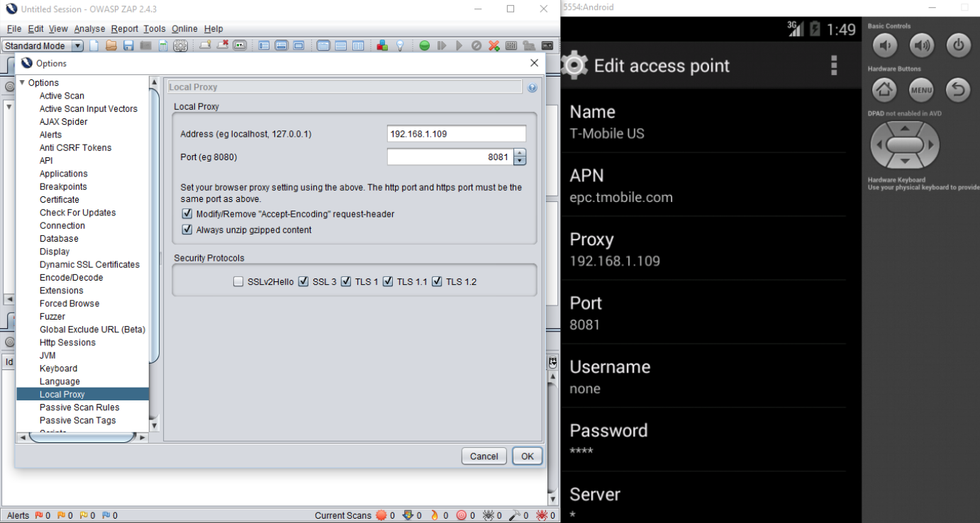Open the Report menu
The height and width of the screenshot is (523, 980).
click(x=125, y=29)
